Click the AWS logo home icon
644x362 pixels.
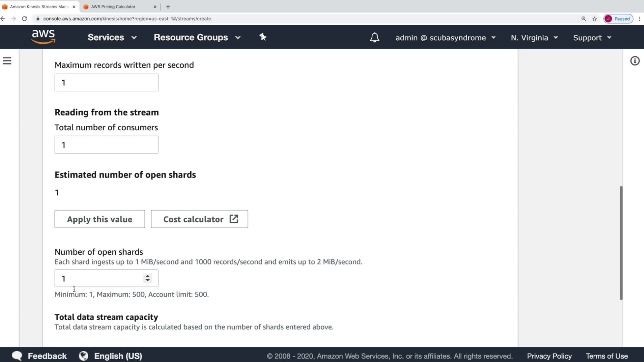point(43,37)
